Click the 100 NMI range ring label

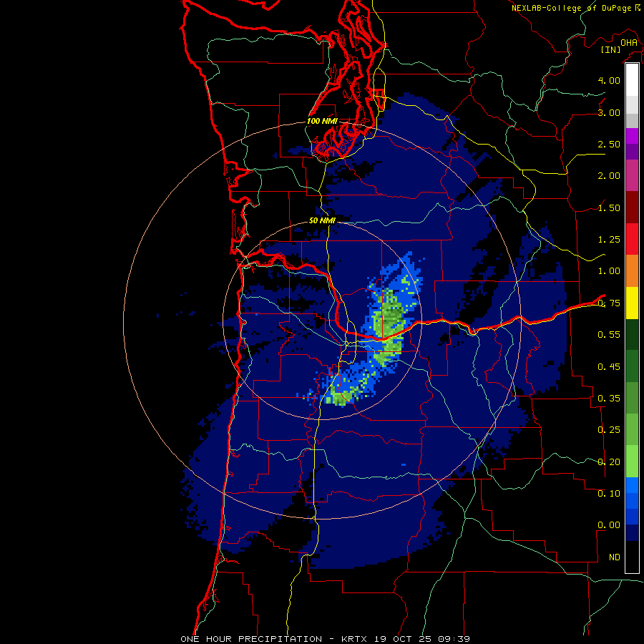(322, 121)
